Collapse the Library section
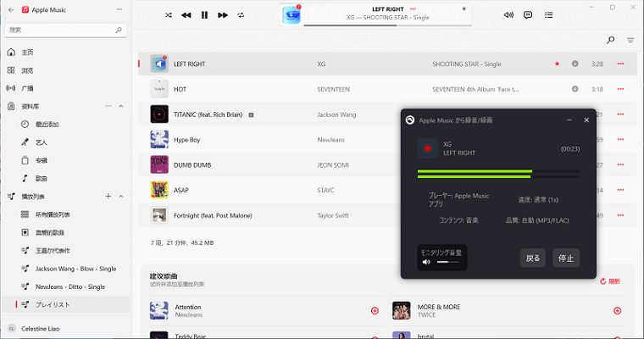This screenshot has height=339, width=644. [121, 106]
